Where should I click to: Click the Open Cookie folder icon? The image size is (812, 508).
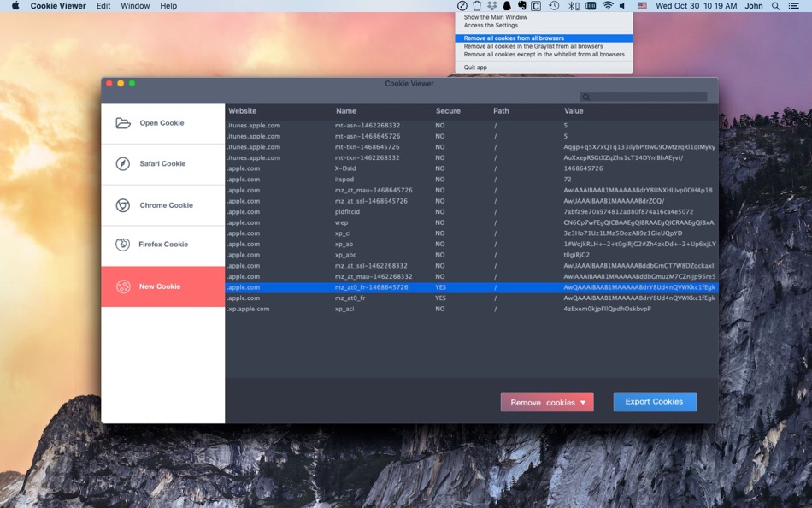(x=123, y=123)
